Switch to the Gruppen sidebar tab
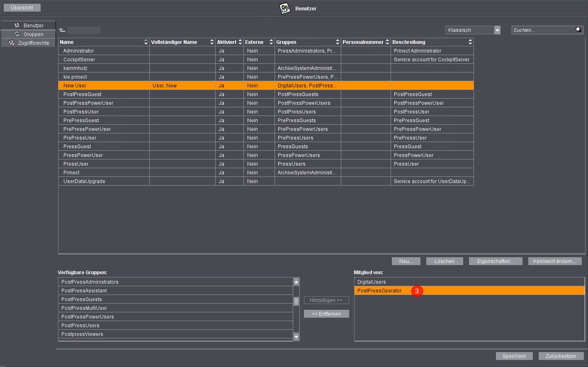The image size is (588, 367). [28, 34]
